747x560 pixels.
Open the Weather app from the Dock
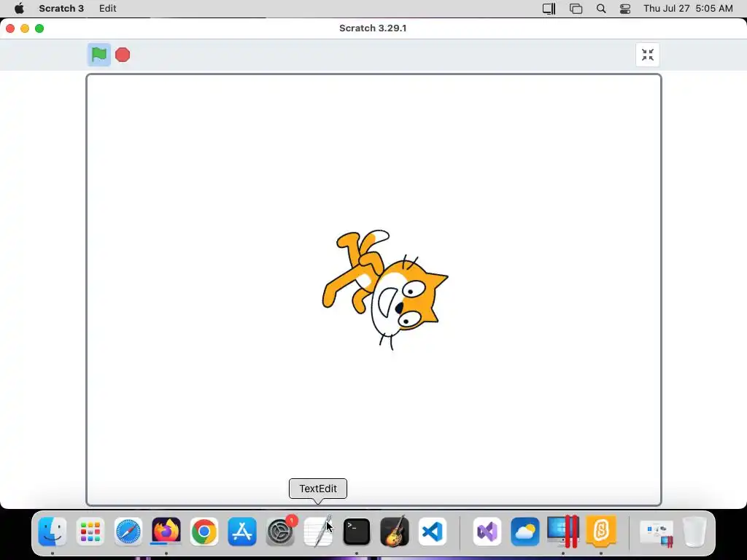point(525,532)
